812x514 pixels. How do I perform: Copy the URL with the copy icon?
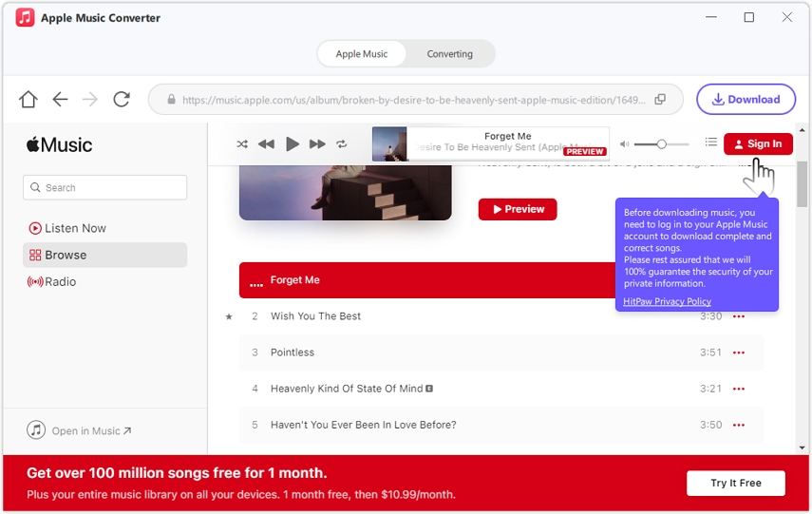(x=660, y=100)
